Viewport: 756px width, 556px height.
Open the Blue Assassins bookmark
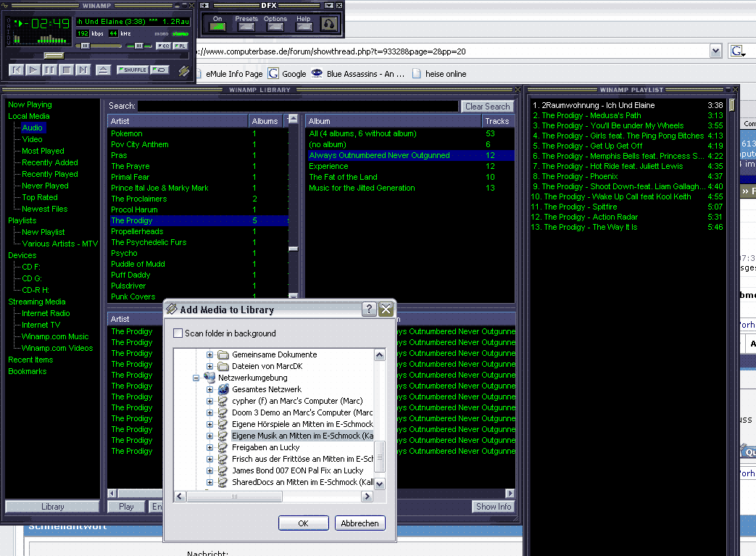(358, 74)
